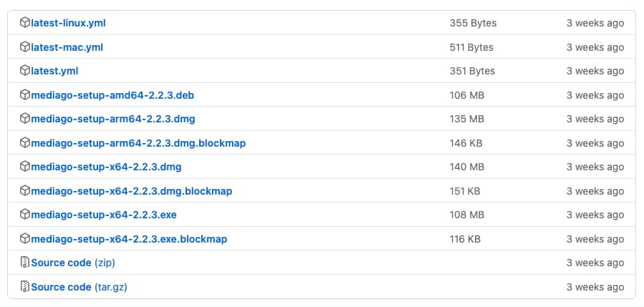Image resolution: width=644 pixels, height=307 pixels.
Task: Click package icon beside latest.yml
Action: (x=25, y=71)
